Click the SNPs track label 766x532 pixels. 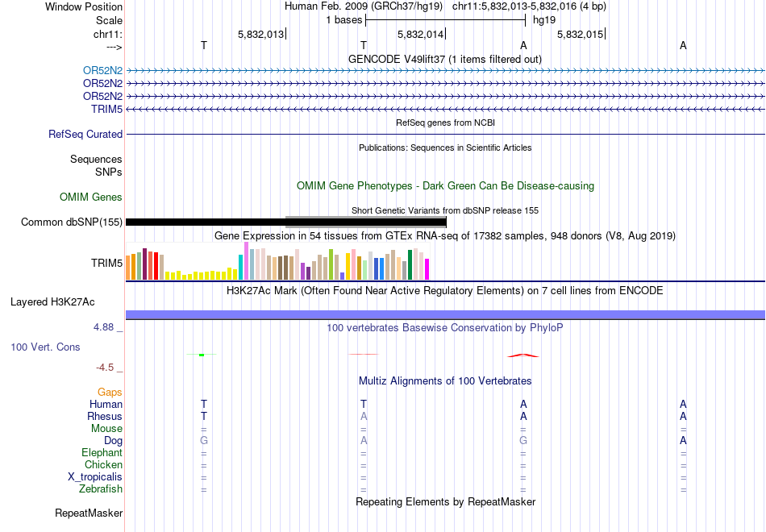pyautogui.click(x=109, y=172)
